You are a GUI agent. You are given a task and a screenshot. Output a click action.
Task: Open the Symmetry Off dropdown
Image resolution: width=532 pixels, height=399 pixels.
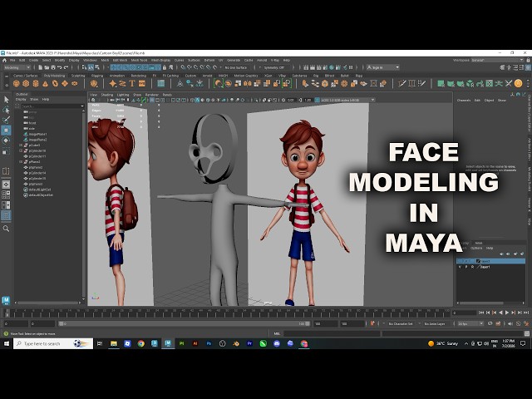pyautogui.click(x=277, y=67)
